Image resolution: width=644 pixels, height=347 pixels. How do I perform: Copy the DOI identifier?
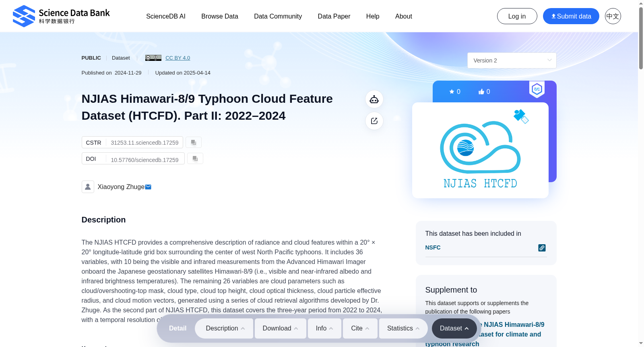coord(195,158)
